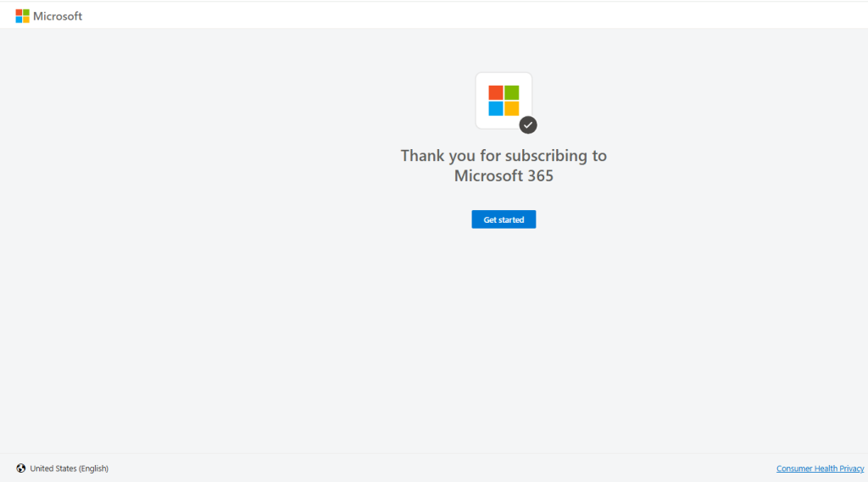Screen dimensions: 868x482
Task: Click the green square in the central logo
Action: pyautogui.click(x=512, y=92)
